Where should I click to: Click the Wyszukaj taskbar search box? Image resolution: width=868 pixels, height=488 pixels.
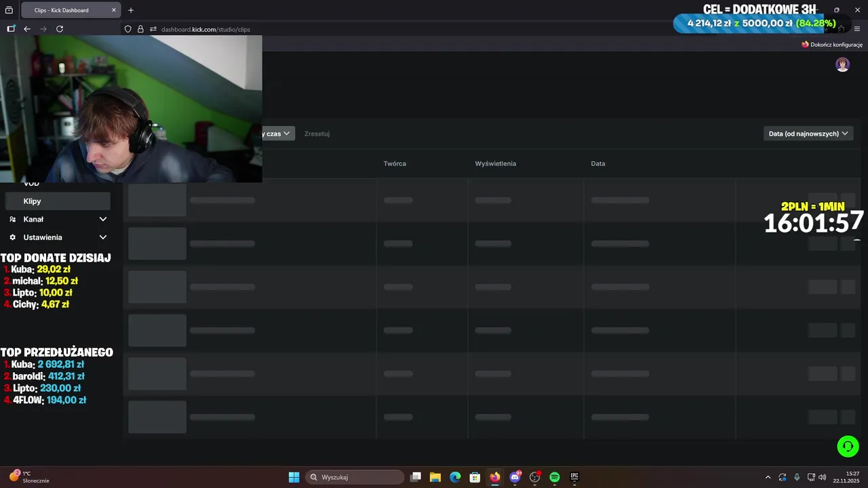354,477
